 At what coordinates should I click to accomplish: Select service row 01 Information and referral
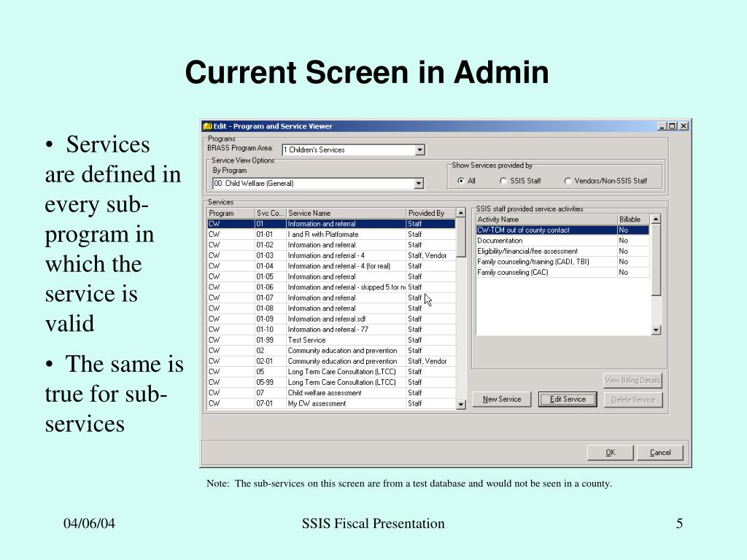click(332, 224)
